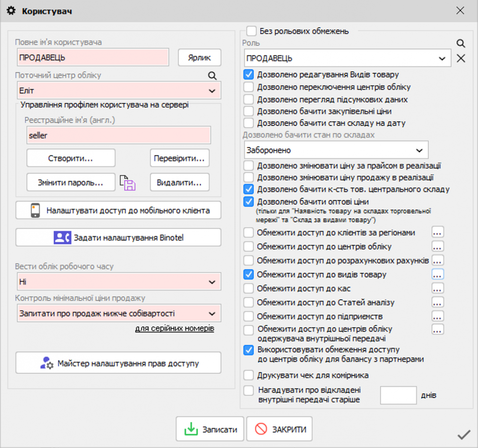The width and height of the screenshot is (478, 448).
Task: Open Binotel settings
Action: 118,238
